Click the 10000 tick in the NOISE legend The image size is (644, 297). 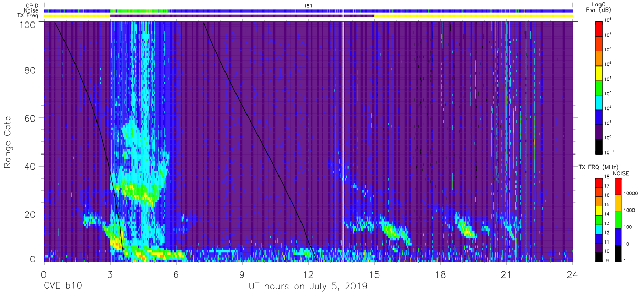click(x=630, y=193)
